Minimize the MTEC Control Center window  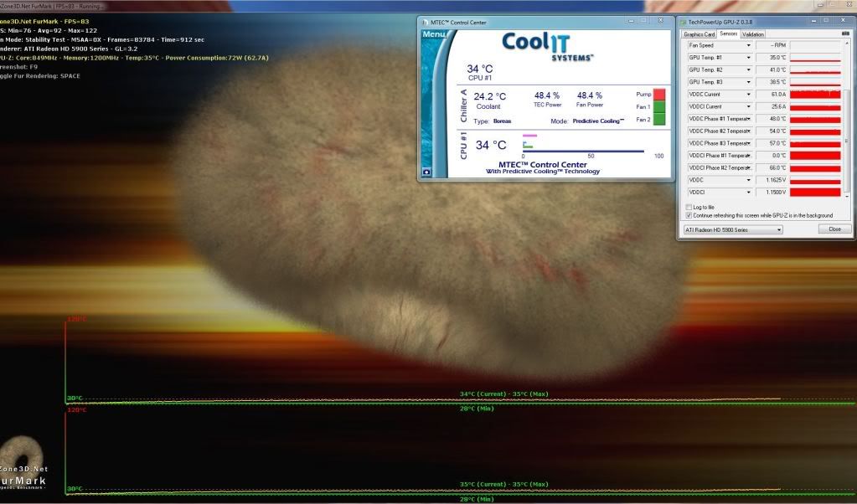point(632,21)
